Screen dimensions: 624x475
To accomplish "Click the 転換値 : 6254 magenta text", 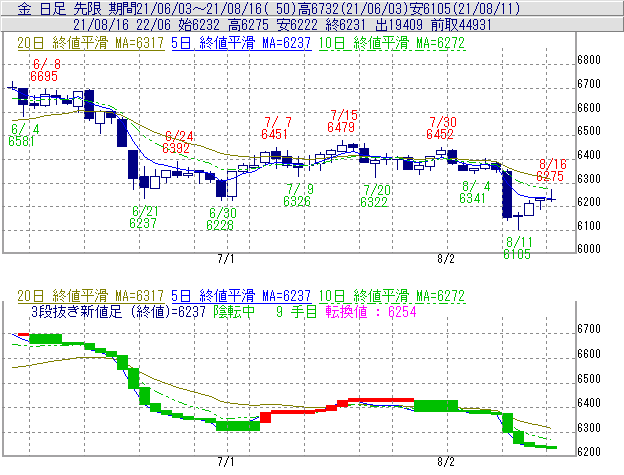I will [371, 311].
